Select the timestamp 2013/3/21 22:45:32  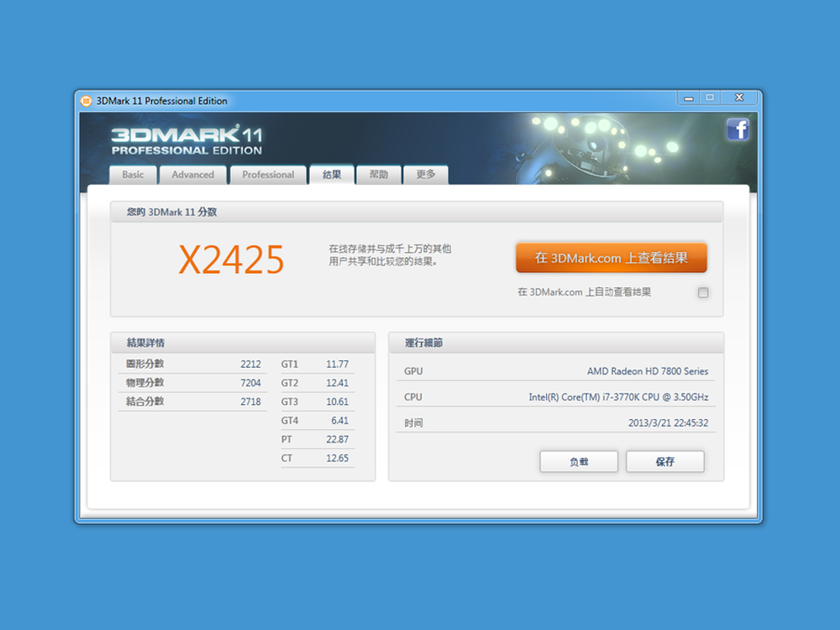click(x=668, y=423)
